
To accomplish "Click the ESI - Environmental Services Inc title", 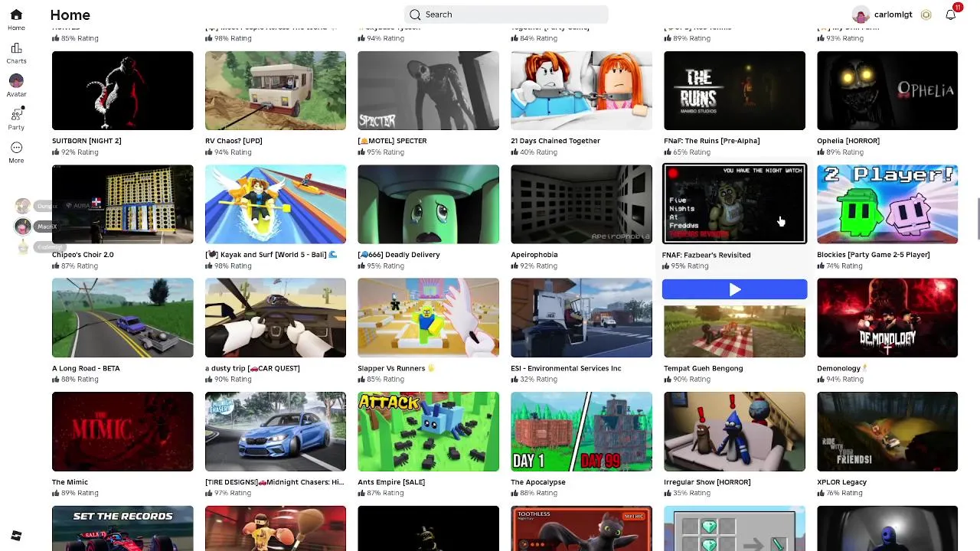I will pos(566,368).
